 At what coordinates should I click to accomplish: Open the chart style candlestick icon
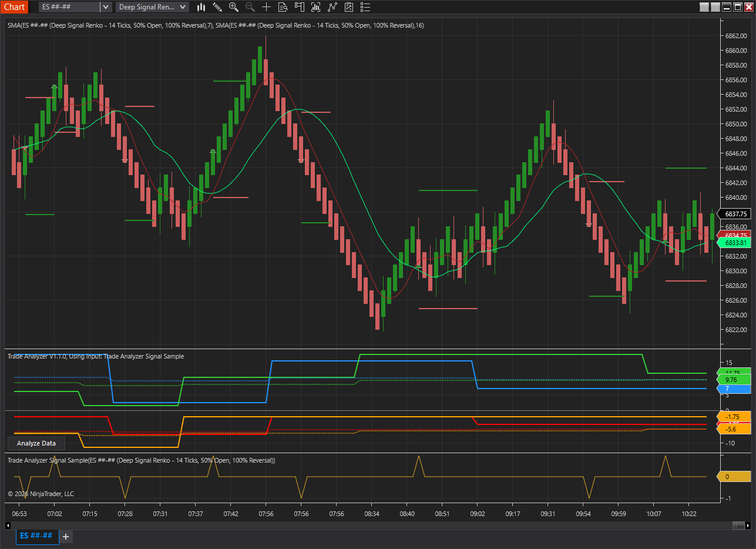pyautogui.click(x=201, y=7)
